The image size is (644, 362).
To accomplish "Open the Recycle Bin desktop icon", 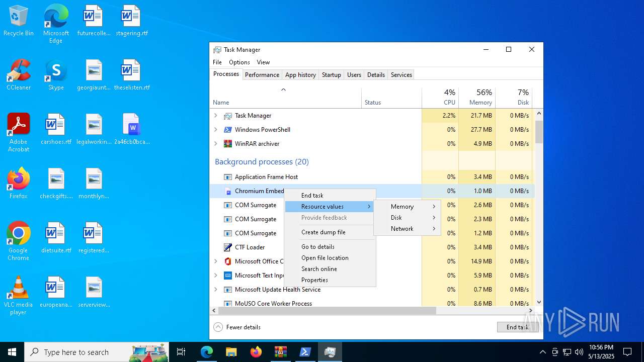I will [x=19, y=21].
